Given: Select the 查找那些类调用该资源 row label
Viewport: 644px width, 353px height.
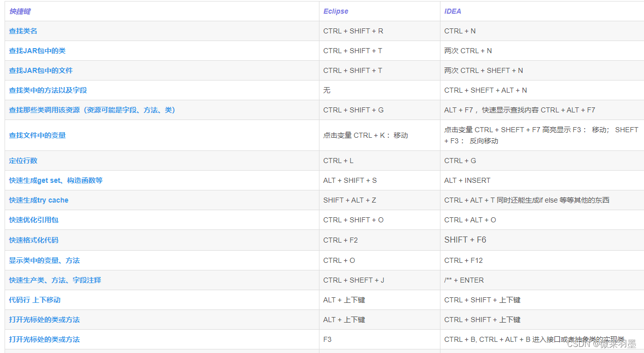Looking at the screenshot, I should pyautogui.click(x=93, y=110).
